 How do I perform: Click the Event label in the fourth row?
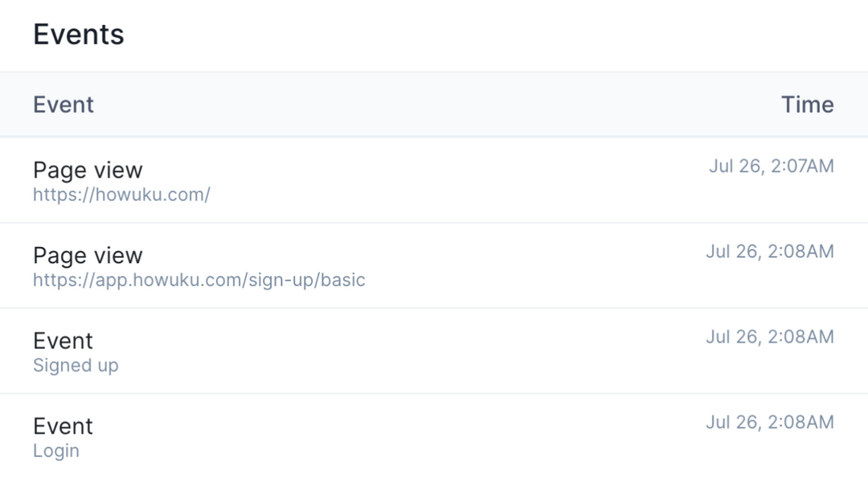63,425
